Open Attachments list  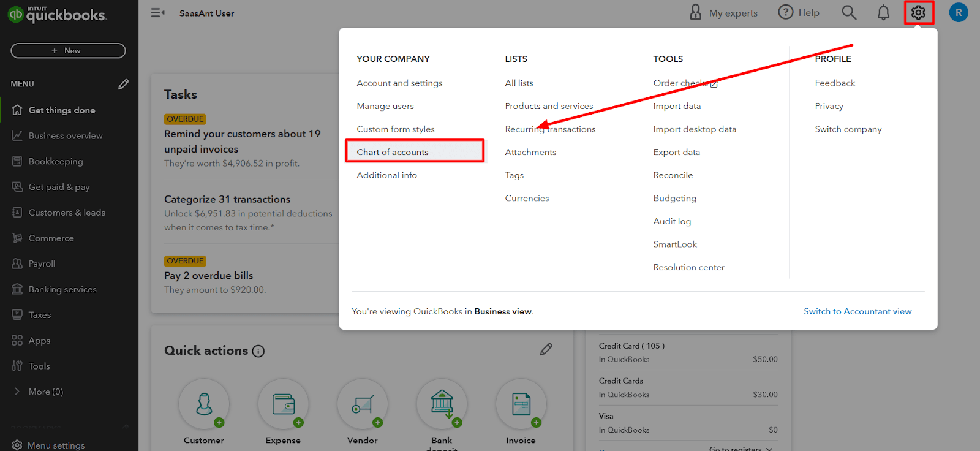coord(530,152)
